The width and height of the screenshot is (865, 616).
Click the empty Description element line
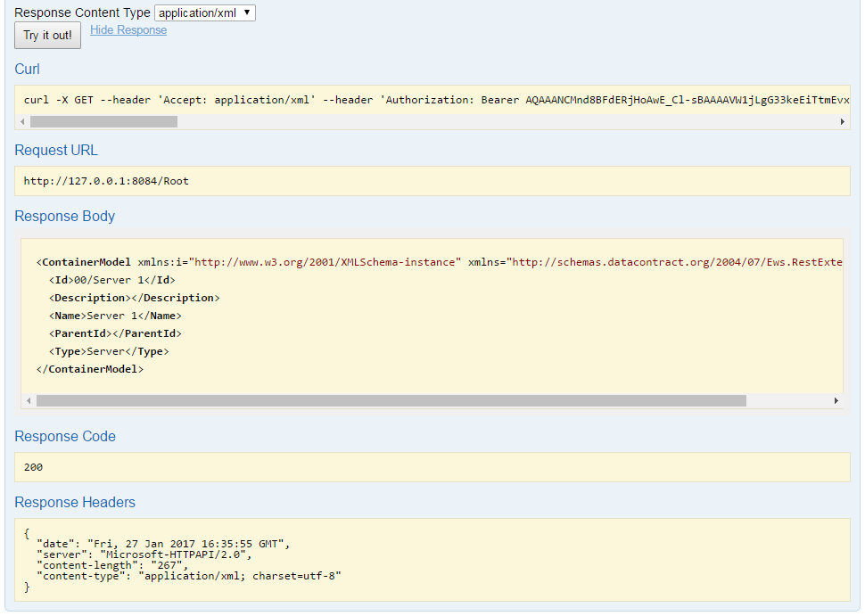click(134, 298)
